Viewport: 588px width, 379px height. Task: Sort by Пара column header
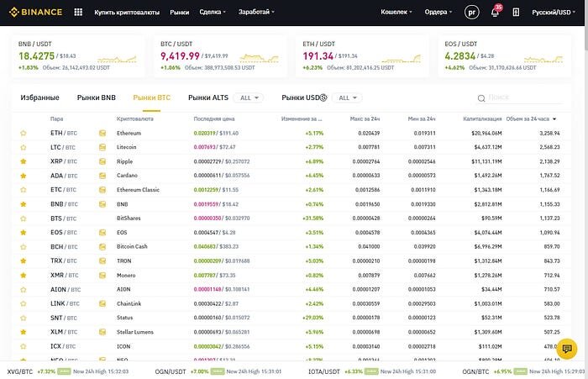pos(56,119)
